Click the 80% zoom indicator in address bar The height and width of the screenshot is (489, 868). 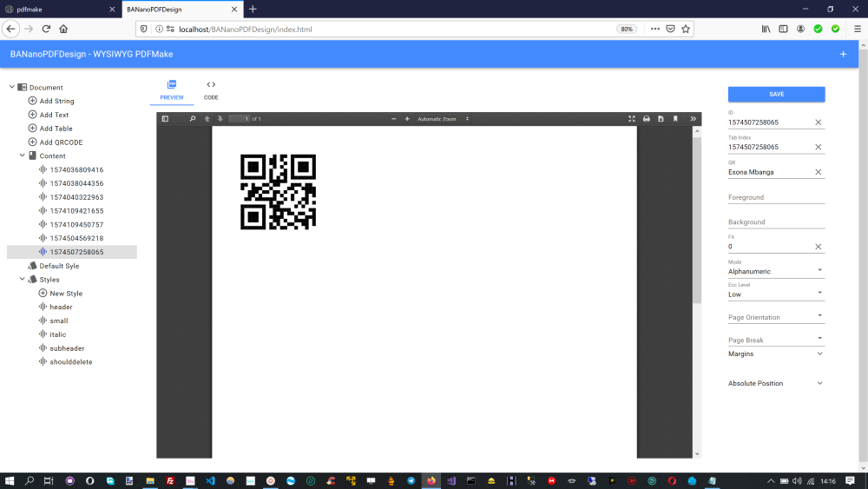(x=627, y=30)
